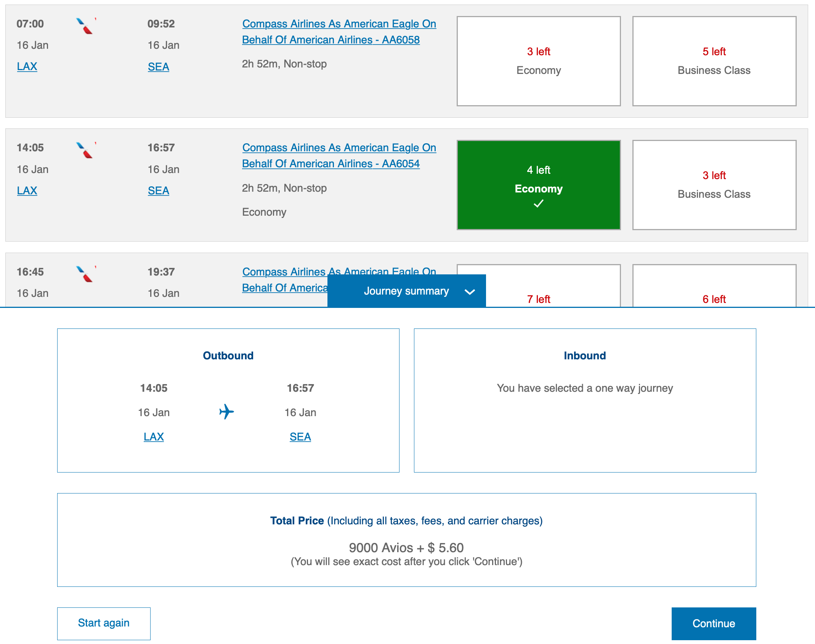
Task: Click '2h 52m, Non-stop' on the 07:00 flight
Action: click(284, 64)
